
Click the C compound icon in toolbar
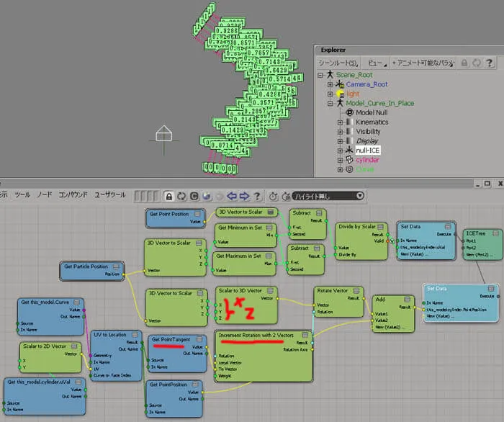[x=194, y=196]
